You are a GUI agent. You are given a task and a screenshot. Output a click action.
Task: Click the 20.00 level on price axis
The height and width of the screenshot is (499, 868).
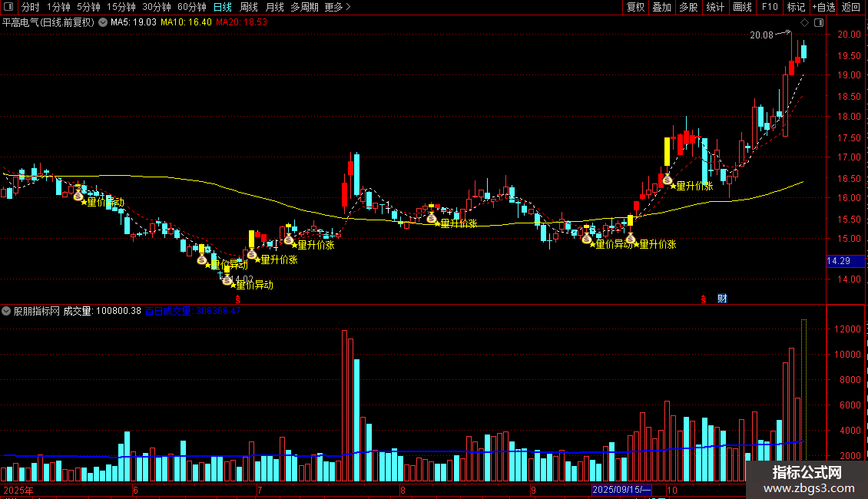pyautogui.click(x=849, y=35)
